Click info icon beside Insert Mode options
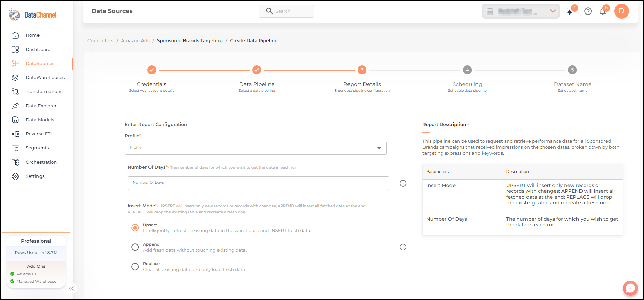This screenshot has width=644, height=300. point(403,247)
